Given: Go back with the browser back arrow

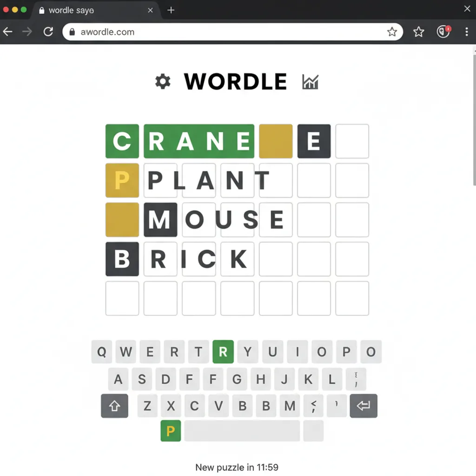Looking at the screenshot, I should [8, 32].
